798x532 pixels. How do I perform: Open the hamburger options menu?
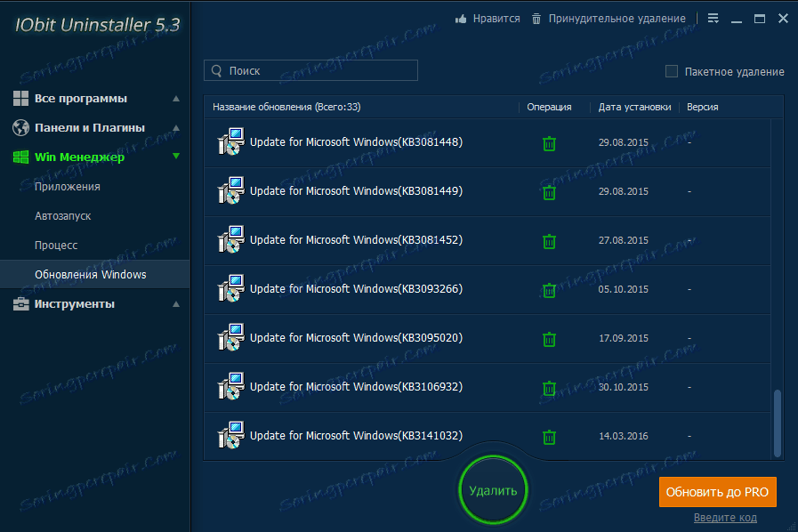713,19
